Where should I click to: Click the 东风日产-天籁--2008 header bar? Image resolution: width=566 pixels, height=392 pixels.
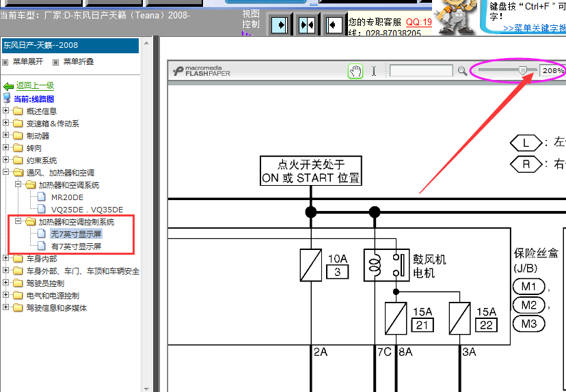click(x=70, y=46)
